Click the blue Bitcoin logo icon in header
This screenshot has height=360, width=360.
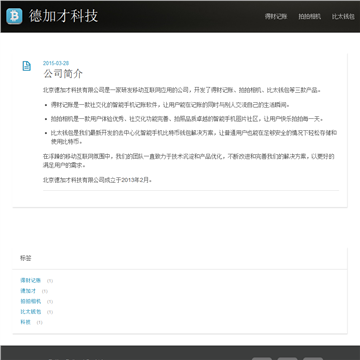(14, 16)
